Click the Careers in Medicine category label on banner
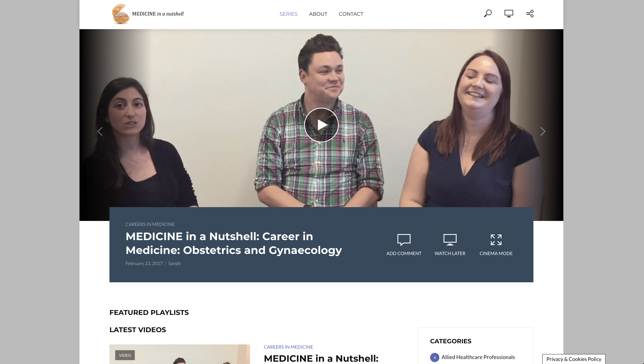Screen dimensions: 644x364 (x=150, y=224)
